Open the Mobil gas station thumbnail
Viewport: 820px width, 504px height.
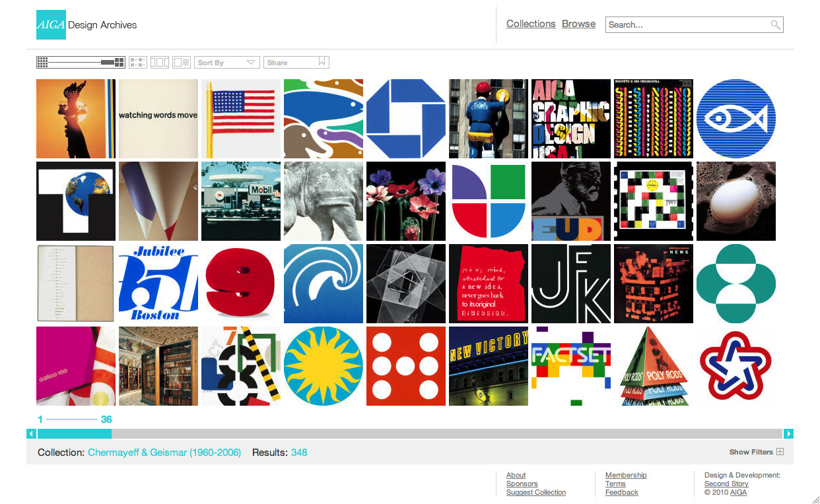pos(241,201)
